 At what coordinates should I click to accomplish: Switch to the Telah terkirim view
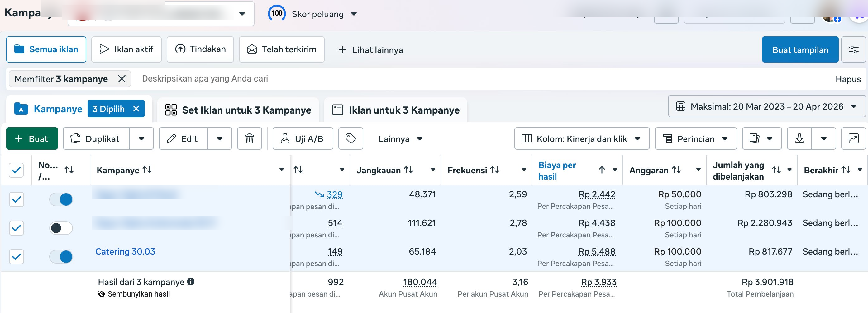click(x=282, y=49)
